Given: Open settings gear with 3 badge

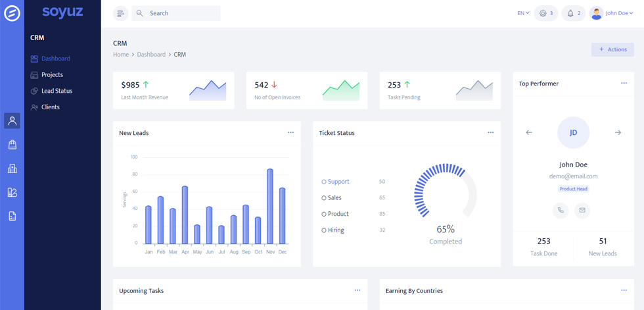Looking at the screenshot, I should click(x=546, y=13).
